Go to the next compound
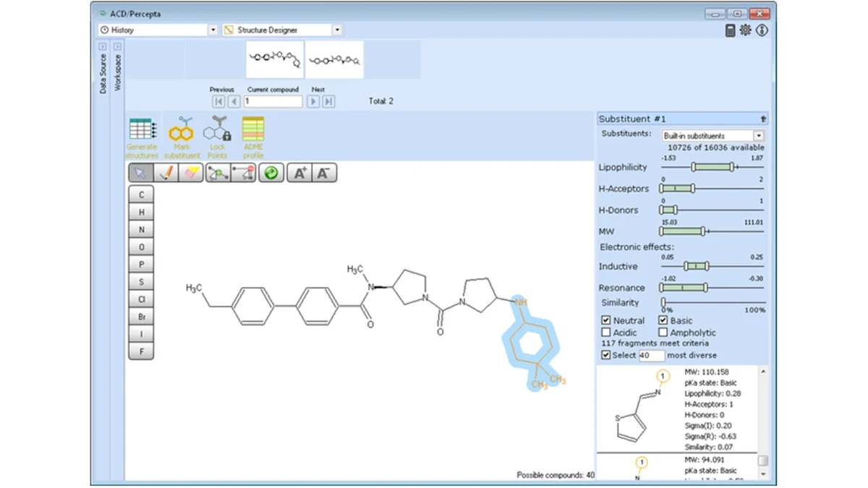 [313, 102]
